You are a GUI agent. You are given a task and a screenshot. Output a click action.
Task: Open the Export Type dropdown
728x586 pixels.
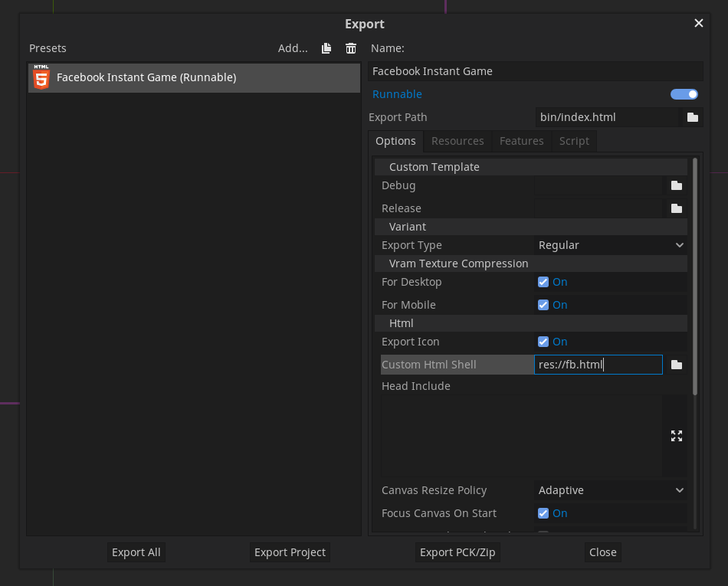(611, 245)
